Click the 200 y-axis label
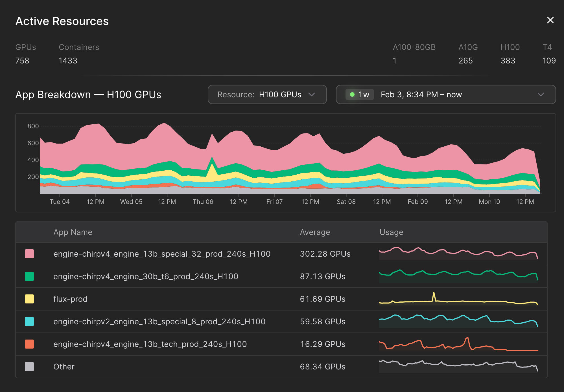This screenshot has height=392, width=564. click(33, 177)
